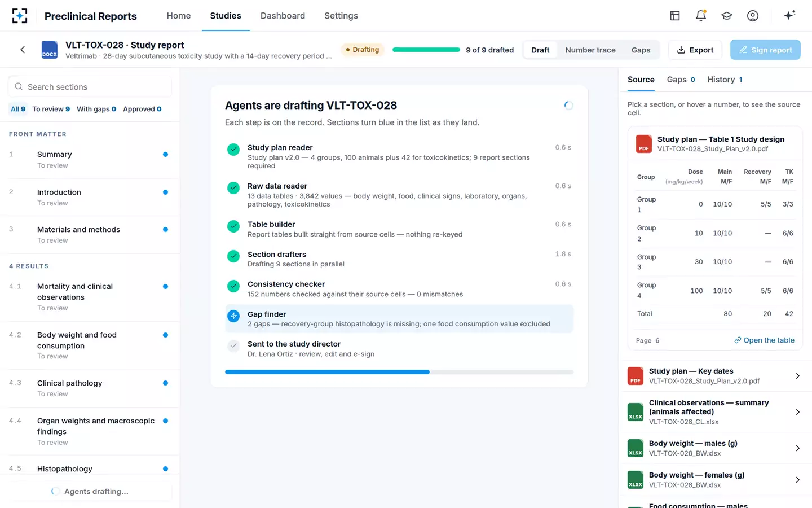This screenshot has height=508, width=812.
Task: Click the Preclinical Reports logo icon
Action: tap(20, 16)
